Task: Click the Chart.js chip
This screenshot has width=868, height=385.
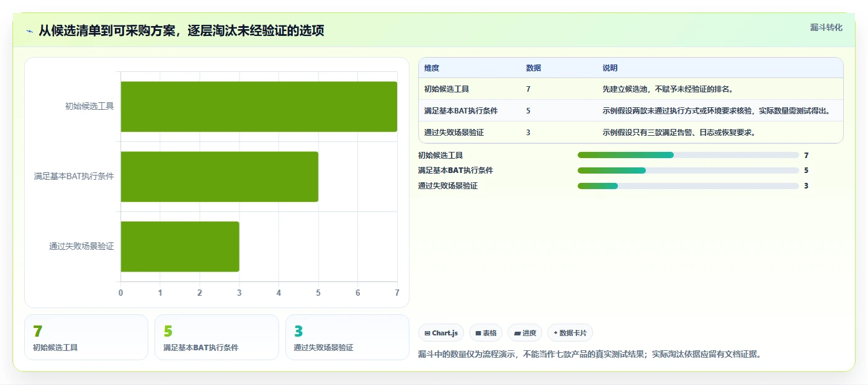Action: (441, 333)
